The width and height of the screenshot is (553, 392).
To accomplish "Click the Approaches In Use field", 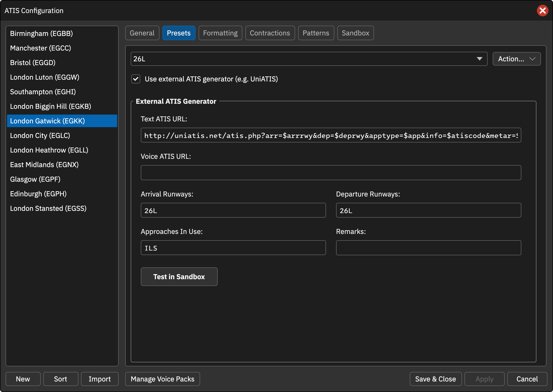I will point(233,248).
